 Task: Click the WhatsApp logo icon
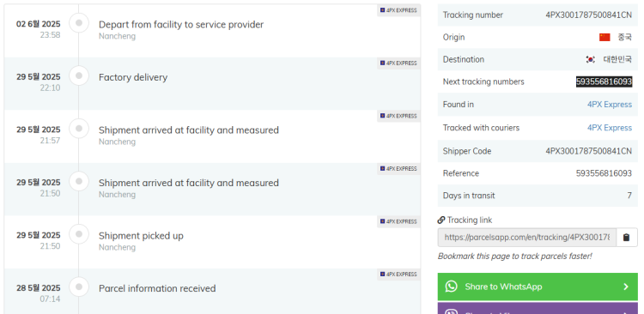pyautogui.click(x=451, y=286)
